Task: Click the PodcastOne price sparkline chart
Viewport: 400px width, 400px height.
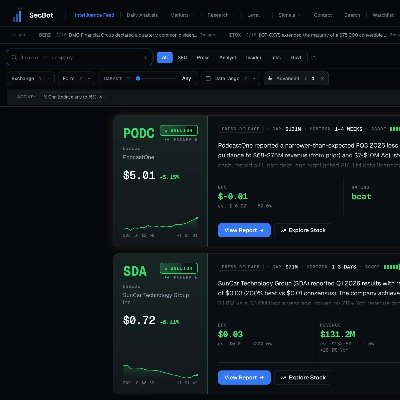Action: pyautogui.click(x=160, y=225)
